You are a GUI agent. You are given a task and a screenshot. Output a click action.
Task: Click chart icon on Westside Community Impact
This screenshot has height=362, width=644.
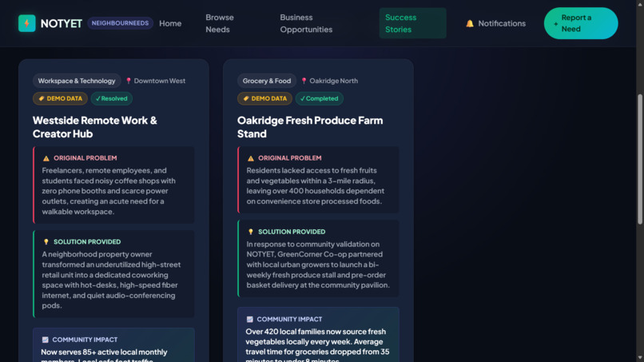[46, 340]
